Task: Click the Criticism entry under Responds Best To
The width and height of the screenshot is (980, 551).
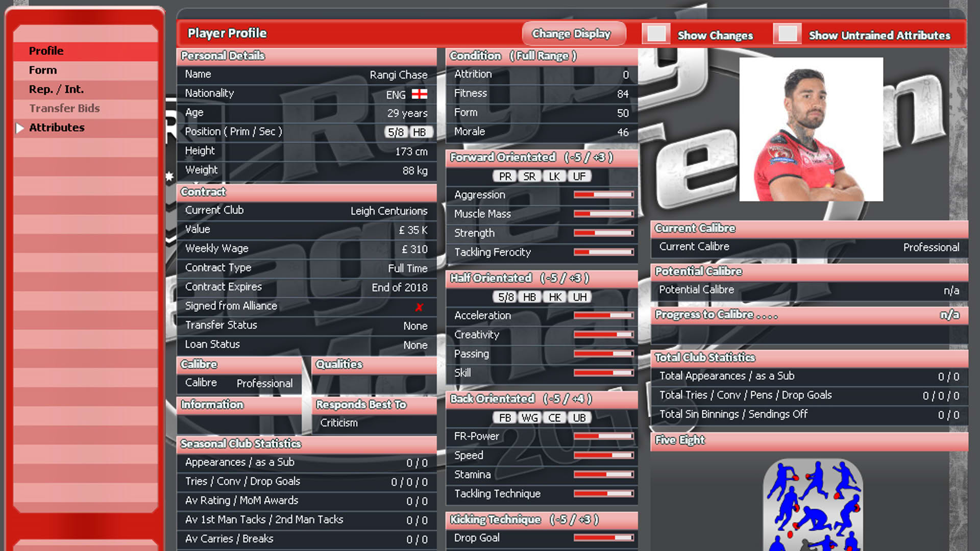Action: point(339,423)
